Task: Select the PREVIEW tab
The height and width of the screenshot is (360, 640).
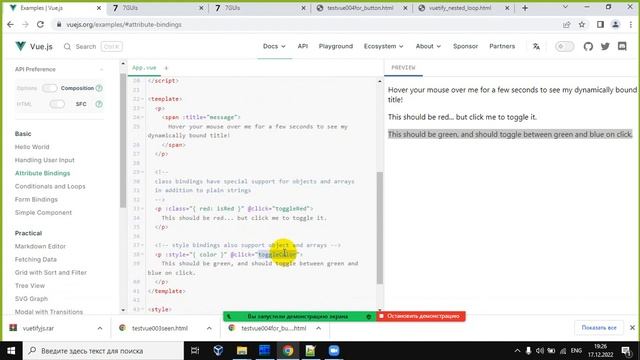Action: tap(403, 68)
